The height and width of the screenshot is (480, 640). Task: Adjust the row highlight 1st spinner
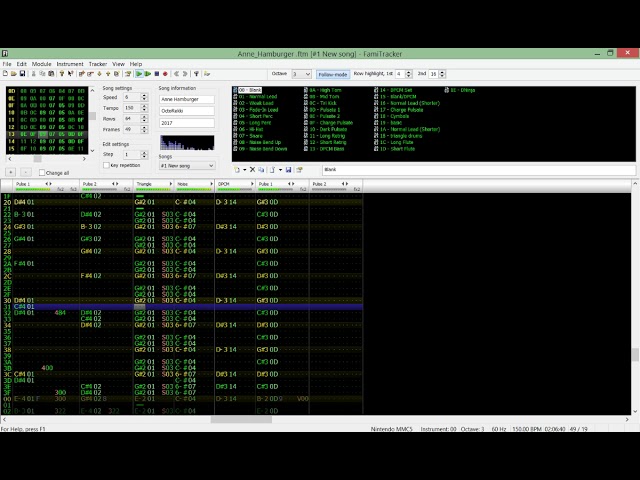click(409, 74)
